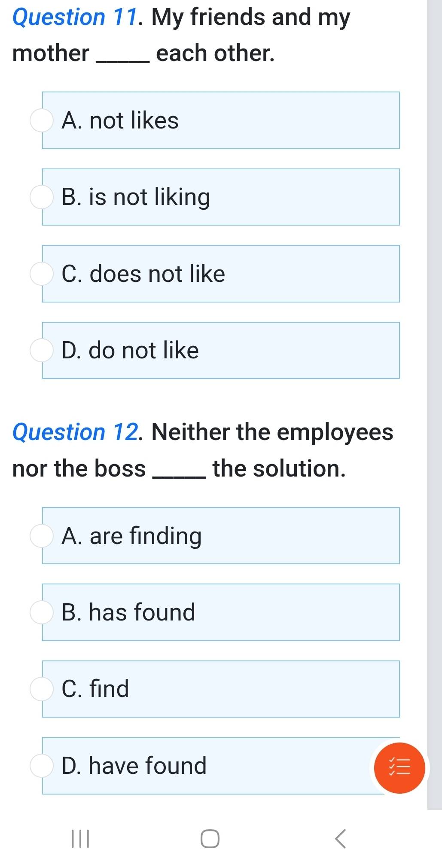
Task: Select radio button for "B. has found"
Action: (x=41, y=612)
